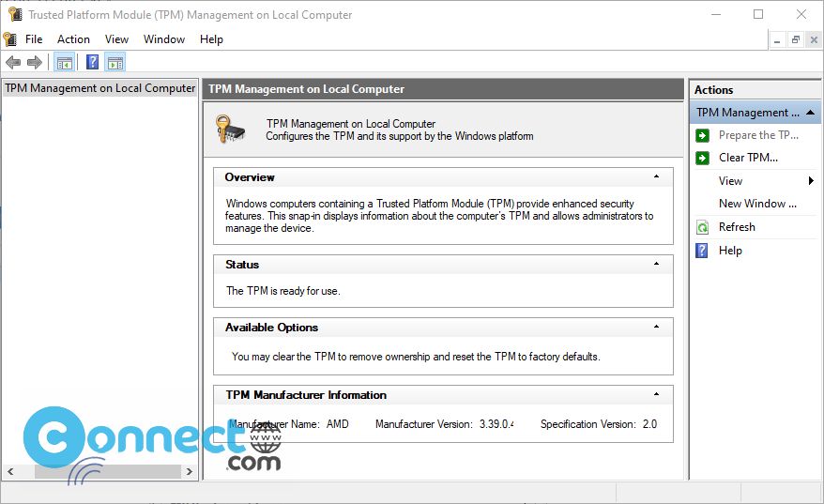Select TPM Management on Local Computer tree node
This screenshot has width=824, height=504.
coord(99,88)
